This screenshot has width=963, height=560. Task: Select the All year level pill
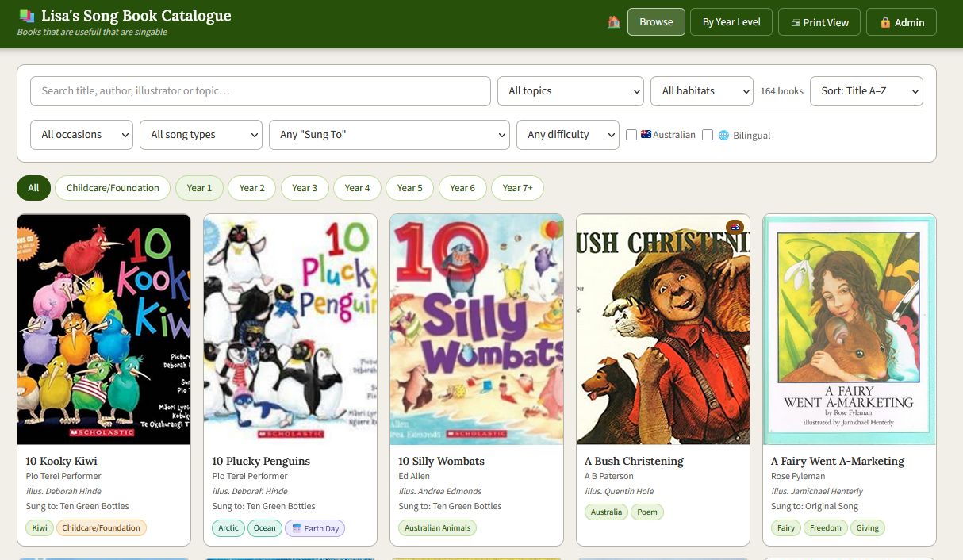[x=33, y=188]
